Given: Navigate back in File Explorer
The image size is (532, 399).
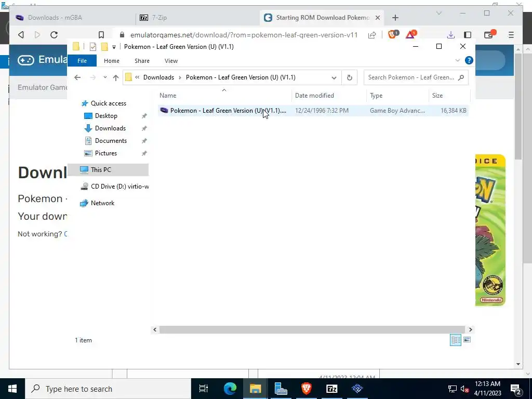Looking at the screenshot, I should pos(77,77).
